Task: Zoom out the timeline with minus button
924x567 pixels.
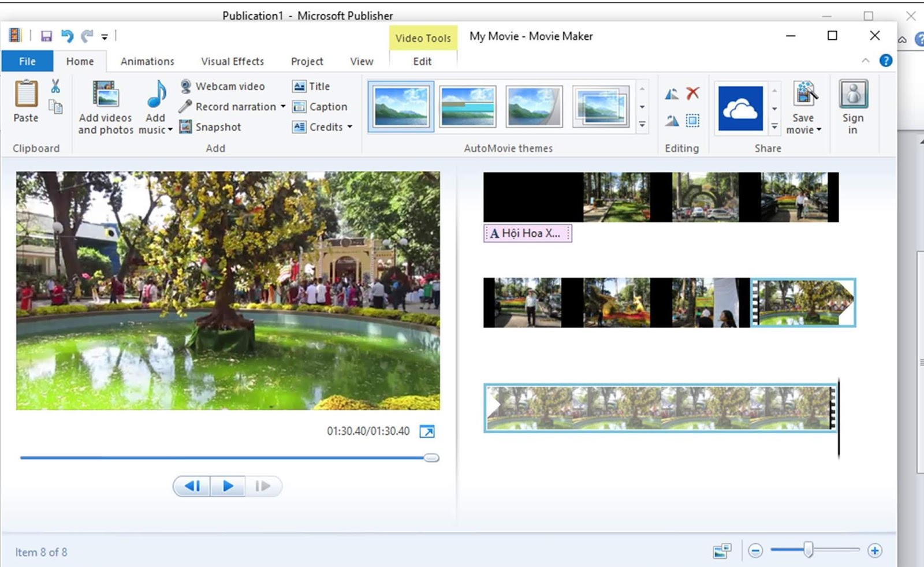Action: [x=755, y=551]
